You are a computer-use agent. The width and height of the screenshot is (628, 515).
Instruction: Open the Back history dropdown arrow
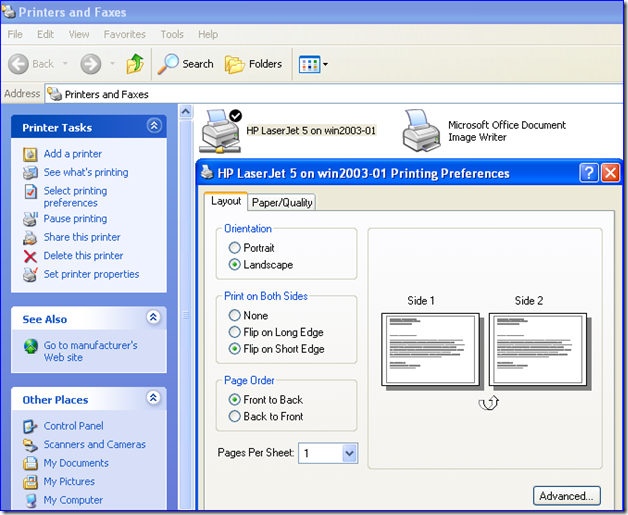(x=65, y=63)
